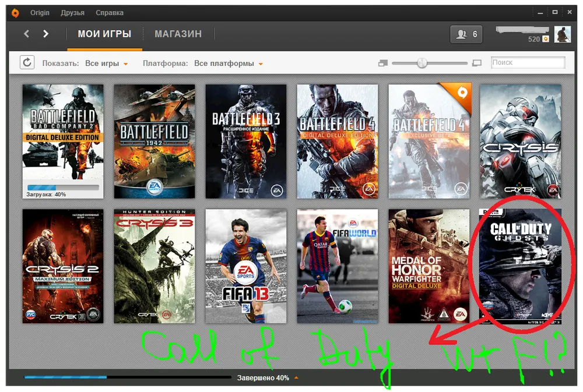
Task: Select the FIFA 13 game tile
Action: tap(246, 266)
